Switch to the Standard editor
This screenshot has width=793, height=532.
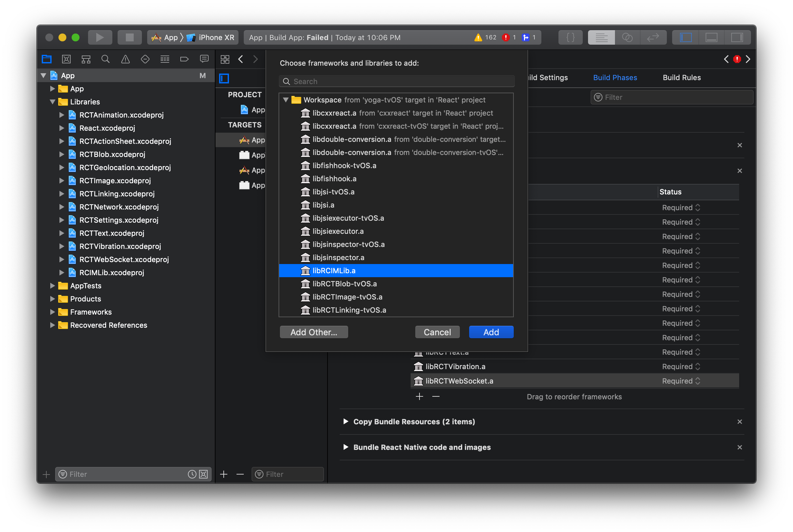pyautogui.click(x=601, y=37)
